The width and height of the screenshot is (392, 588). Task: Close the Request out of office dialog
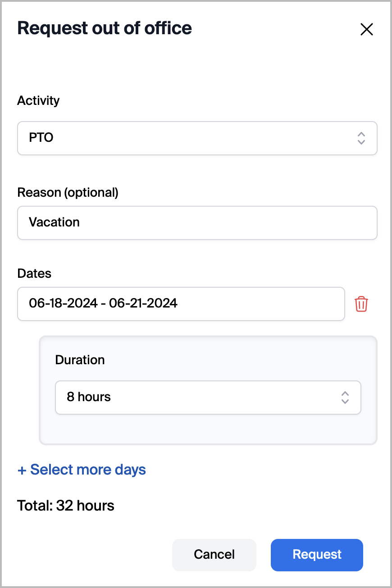coord(367,30)
